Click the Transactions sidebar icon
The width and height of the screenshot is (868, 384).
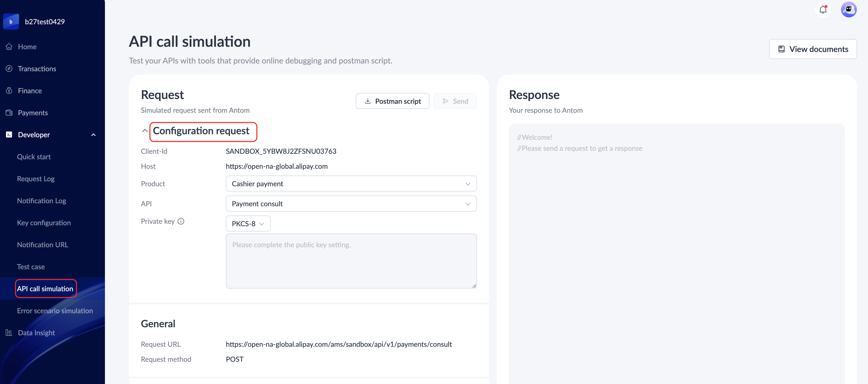[9, 68]
